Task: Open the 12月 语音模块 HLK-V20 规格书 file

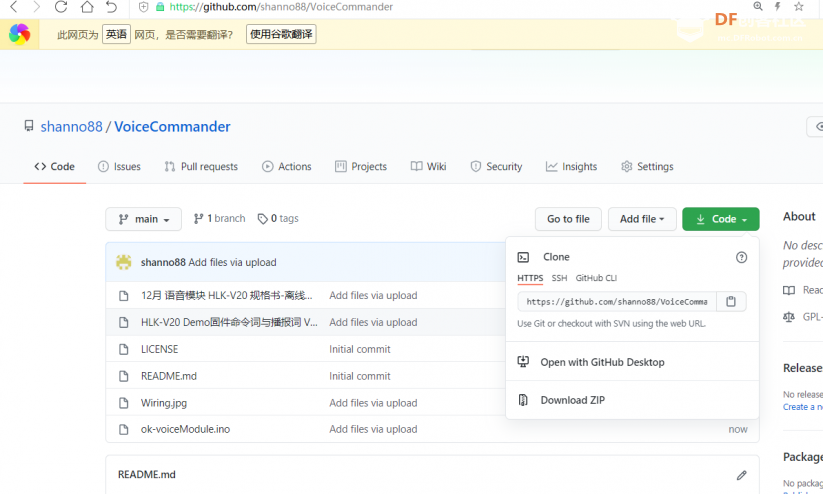Action: click(227, 296)
